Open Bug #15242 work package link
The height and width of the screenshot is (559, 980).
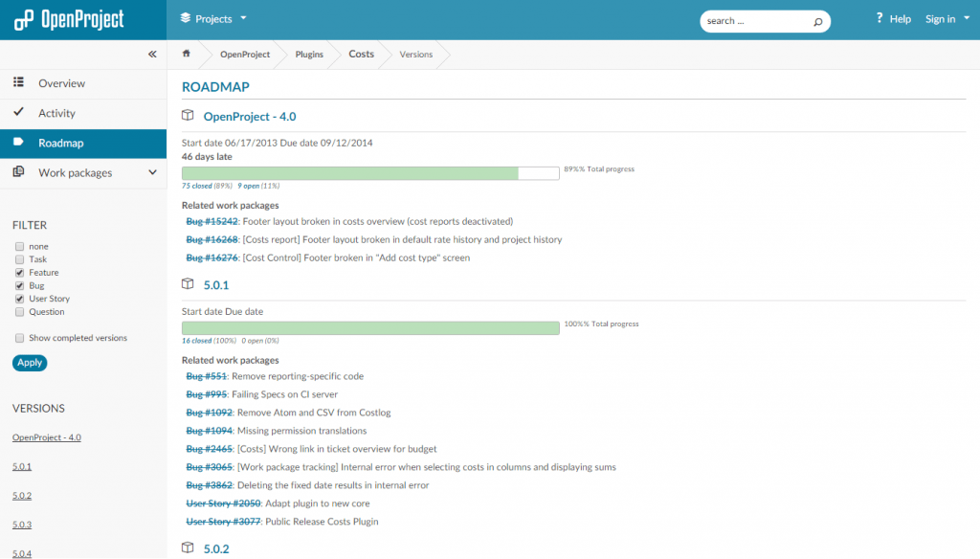[x=212, y=221]
